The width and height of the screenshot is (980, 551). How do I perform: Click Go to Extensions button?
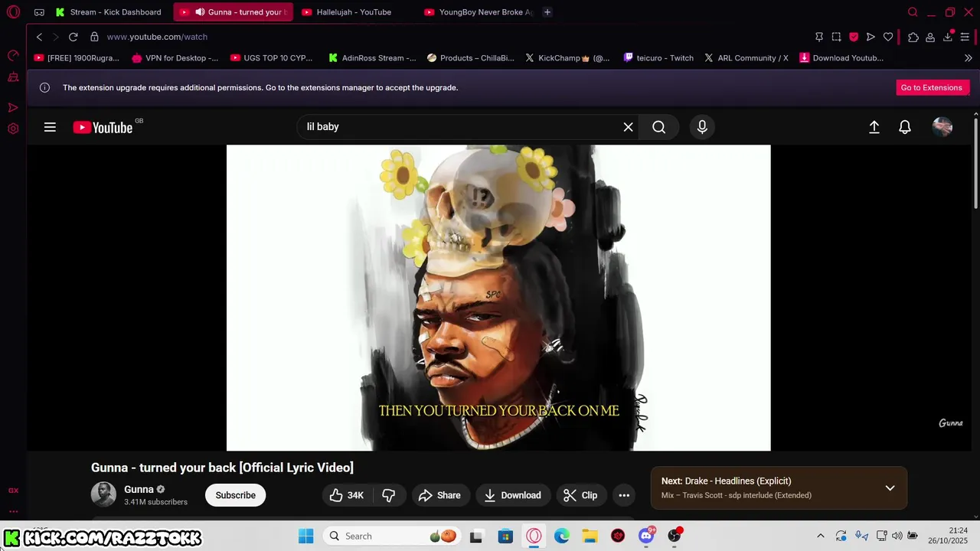(931, 87)
